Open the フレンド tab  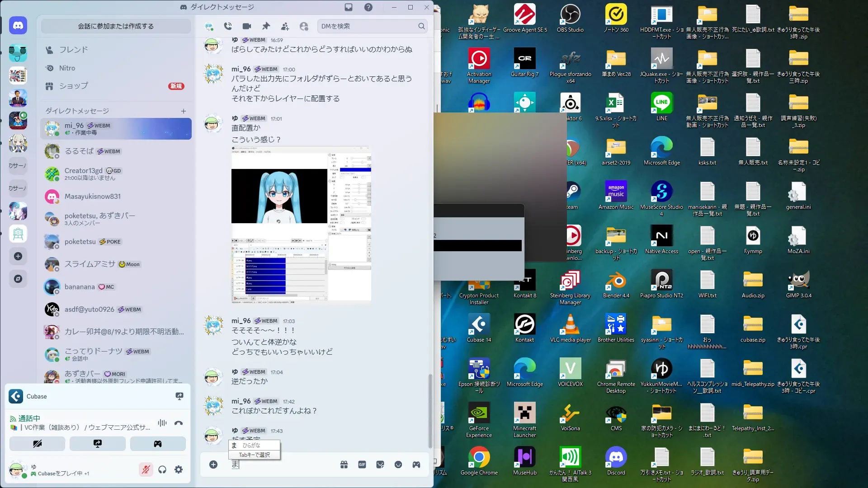coord(73,50)
